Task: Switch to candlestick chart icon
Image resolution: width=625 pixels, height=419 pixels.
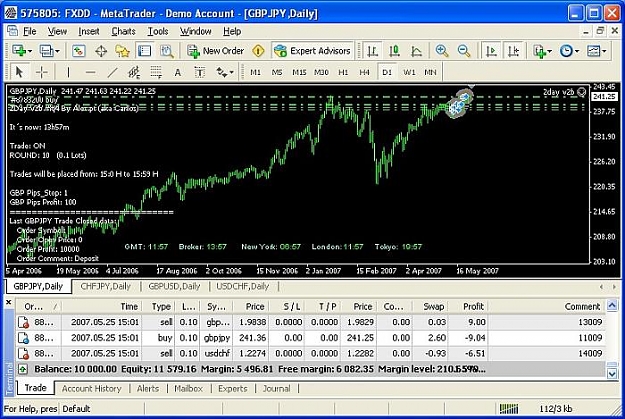Action: tap(395, 51)
